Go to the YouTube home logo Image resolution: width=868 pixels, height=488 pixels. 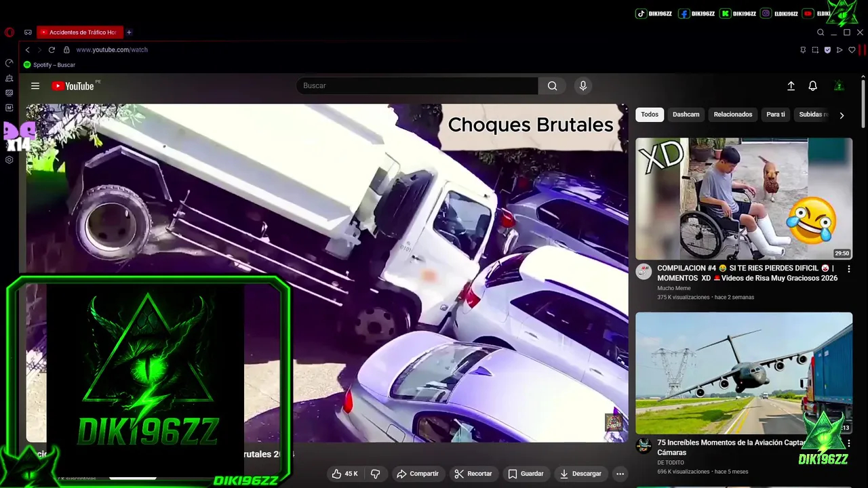73,86
